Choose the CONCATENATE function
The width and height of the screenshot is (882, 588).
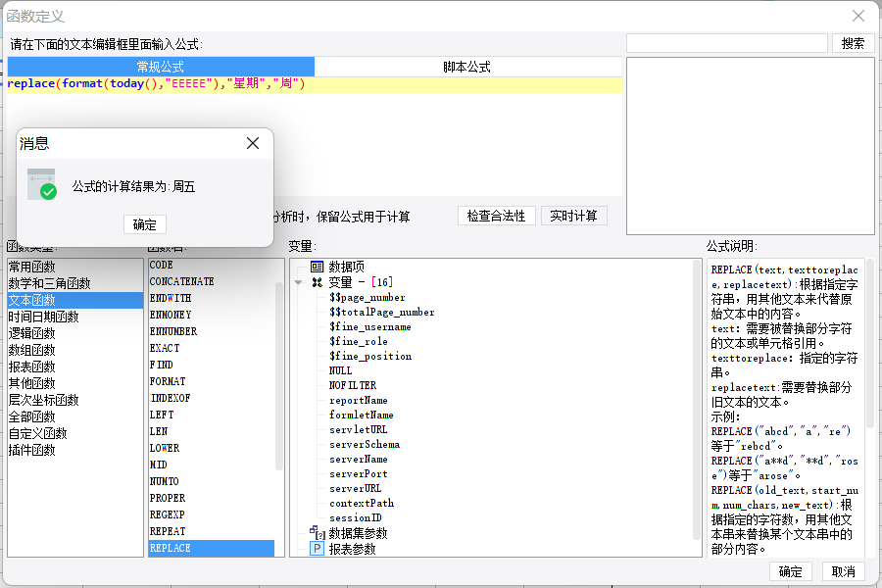[x=212, y=281]
